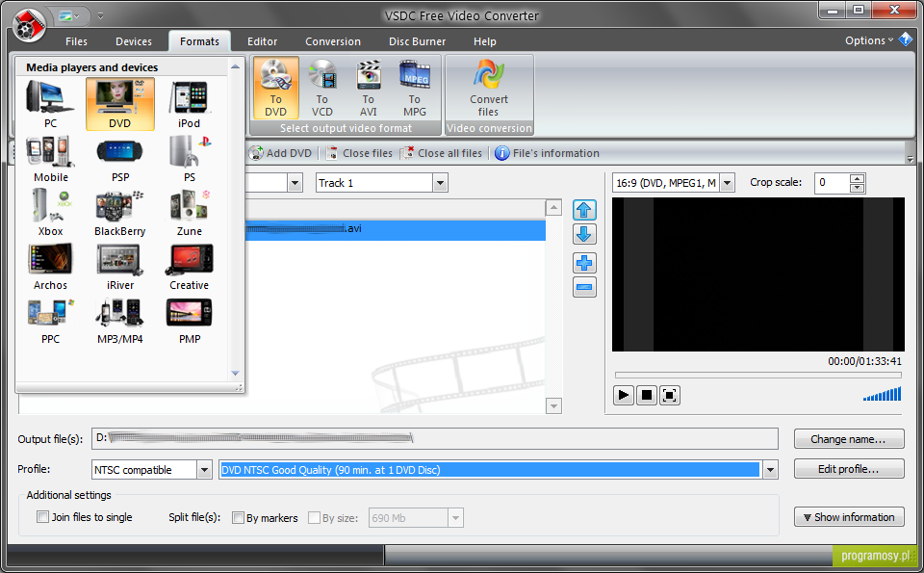Open the Help tab
Viewport: 924px width, 573px height.
click(x=485, y=41)
